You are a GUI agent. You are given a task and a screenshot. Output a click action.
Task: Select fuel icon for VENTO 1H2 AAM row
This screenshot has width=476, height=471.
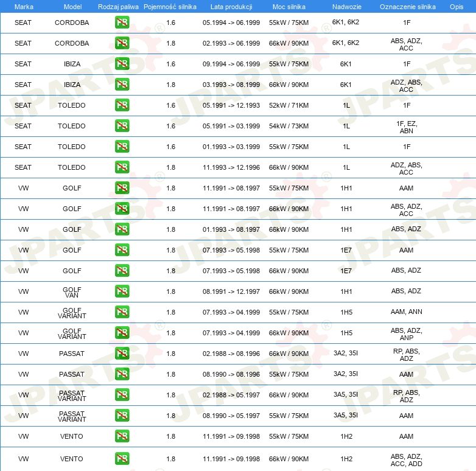pyautogui.click(x=122, y=436)
